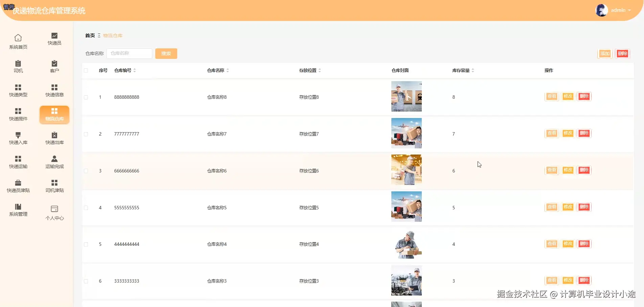Open the 快递员津贴 briefcase icon
The height and width of the screenshot is (307, 644).
(x=18, y=183)
